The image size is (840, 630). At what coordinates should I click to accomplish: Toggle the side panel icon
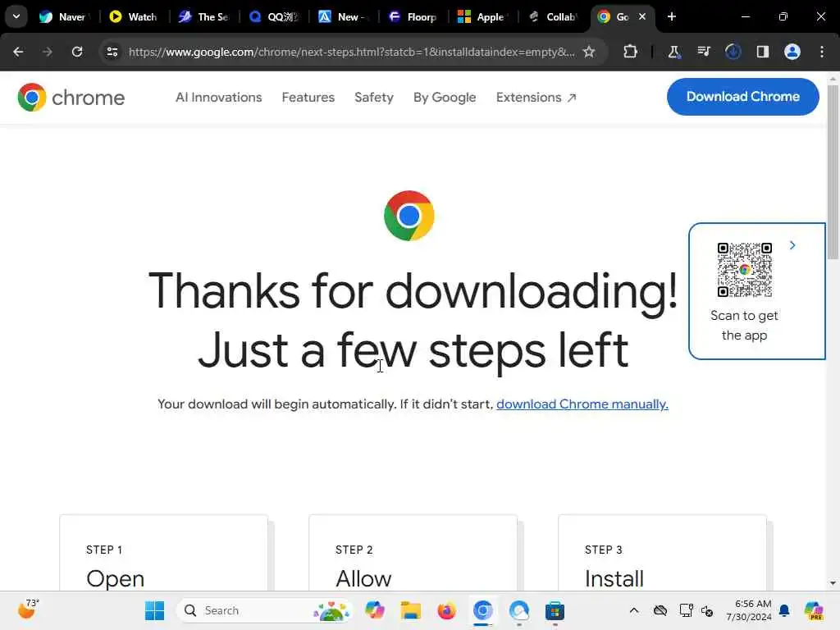click(x=763, y=52)
